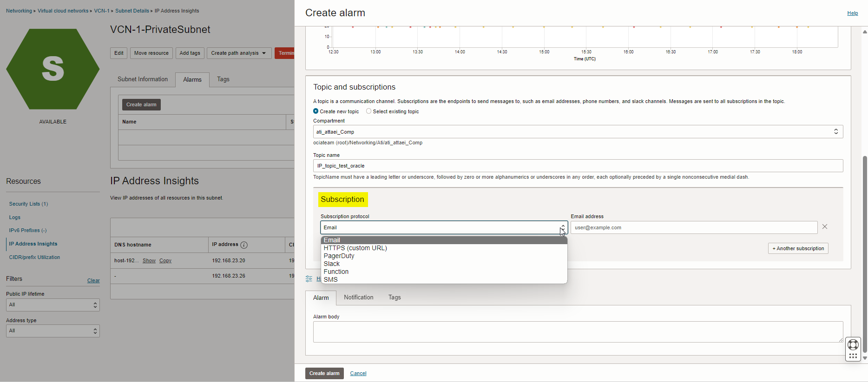Open the Compartment dropdown
Screen dimensions: 868x382
tap(578, 132)
